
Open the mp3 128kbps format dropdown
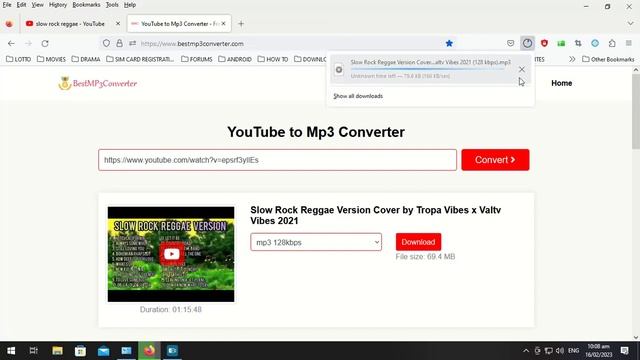316,242
